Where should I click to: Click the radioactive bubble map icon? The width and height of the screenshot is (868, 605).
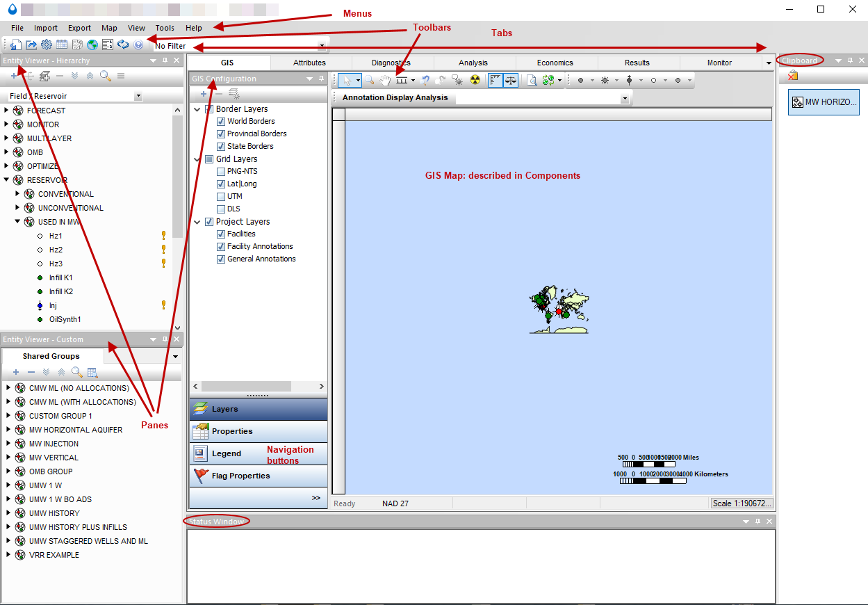click(475, 80)
